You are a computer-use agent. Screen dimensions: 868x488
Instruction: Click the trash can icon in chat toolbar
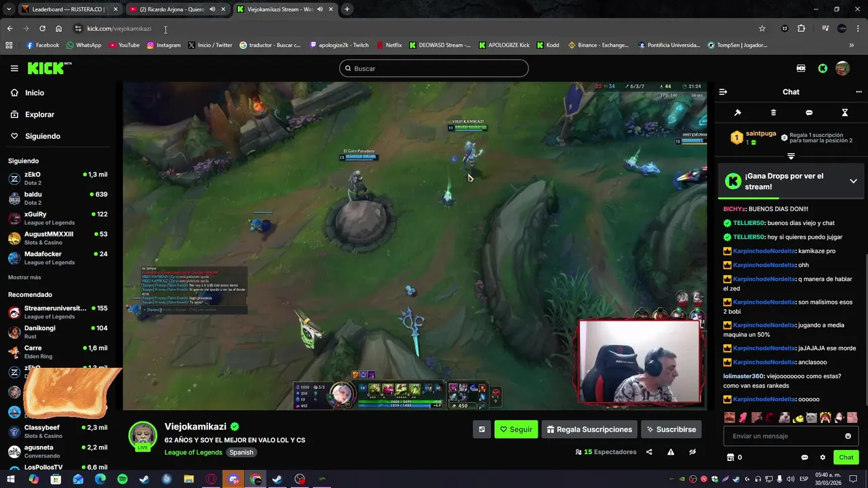click(773, 113)
